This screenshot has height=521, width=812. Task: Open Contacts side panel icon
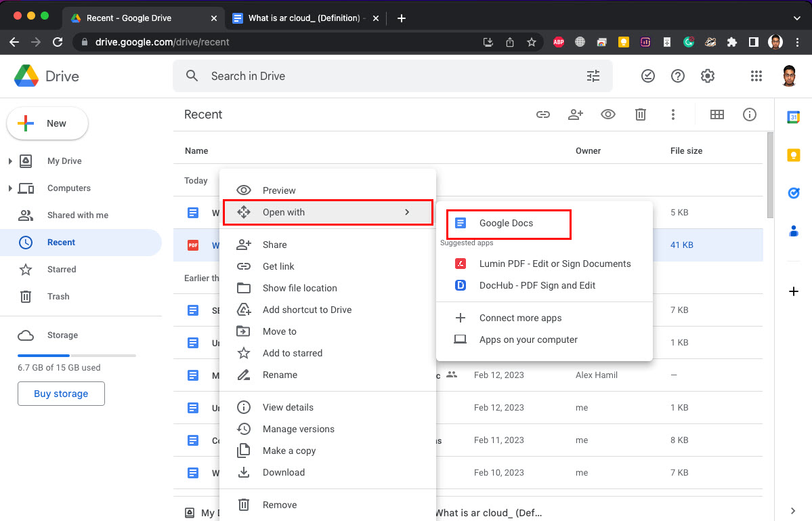793,230
